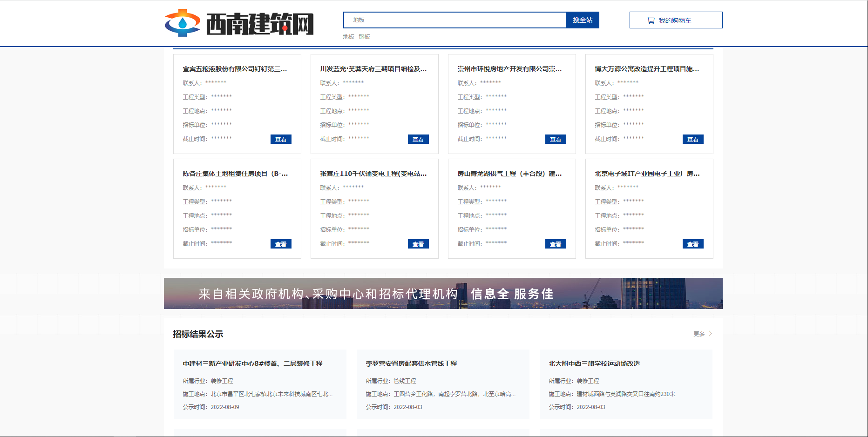View the 北京电子城IT产业园 project

click(x=693, y=244)
